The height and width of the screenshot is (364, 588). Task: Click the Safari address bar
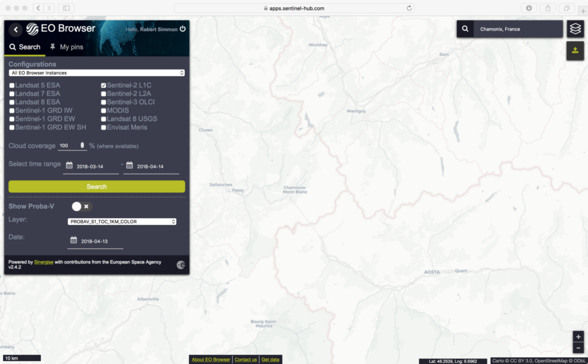tap(294, 8)
